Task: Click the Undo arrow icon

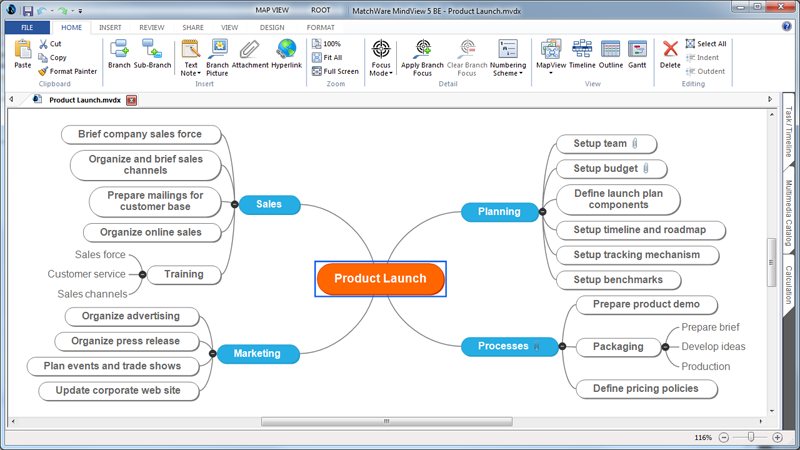Action: (42, 11)
